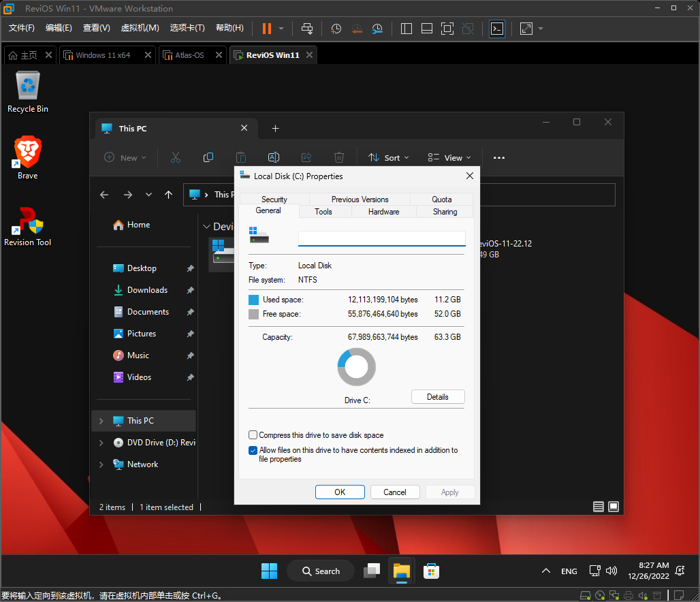Switch to large icons view toggle in status bar

click(x=614, y=507)
